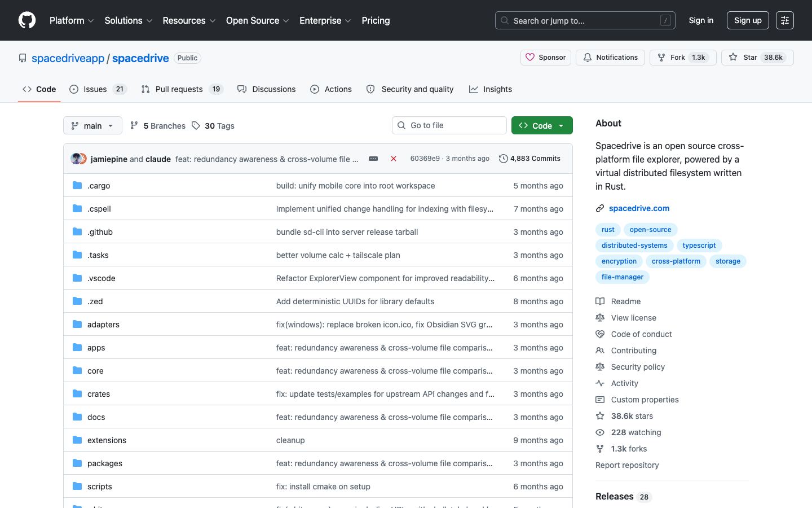View repository Activity
The image size is (812, 508).
coord(617,383)
